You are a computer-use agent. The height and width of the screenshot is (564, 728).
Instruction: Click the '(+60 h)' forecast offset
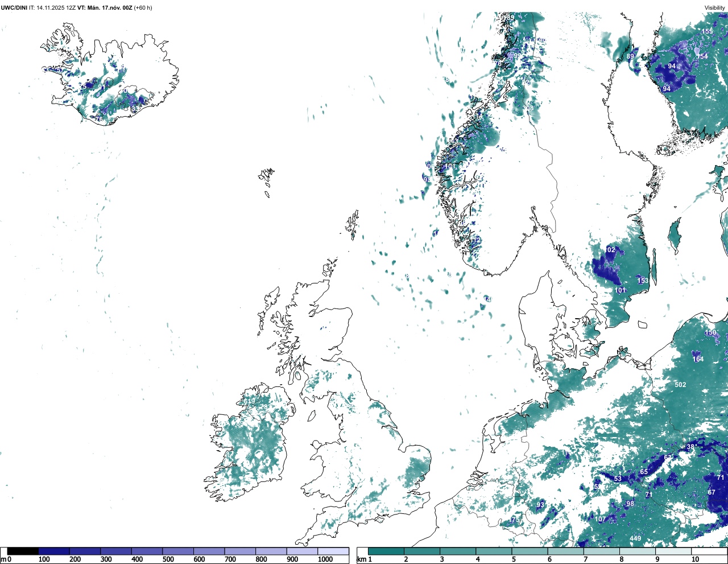[143, 7]
